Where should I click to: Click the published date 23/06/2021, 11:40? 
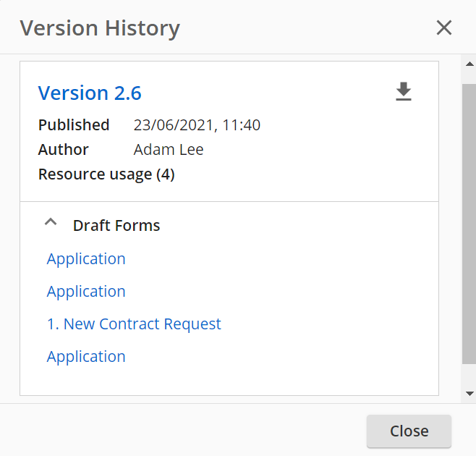click(x=197, y=125)
